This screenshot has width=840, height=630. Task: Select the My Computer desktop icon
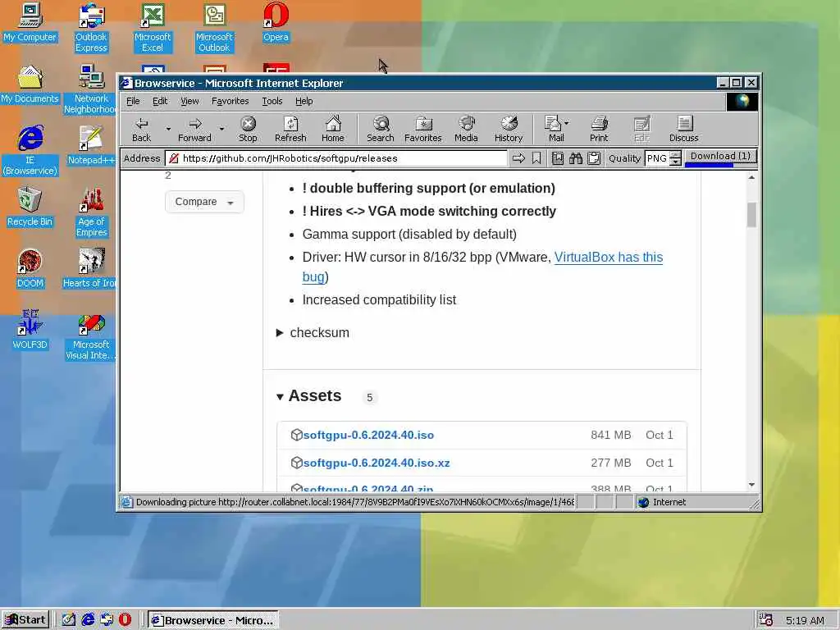(x=30, y=22)
